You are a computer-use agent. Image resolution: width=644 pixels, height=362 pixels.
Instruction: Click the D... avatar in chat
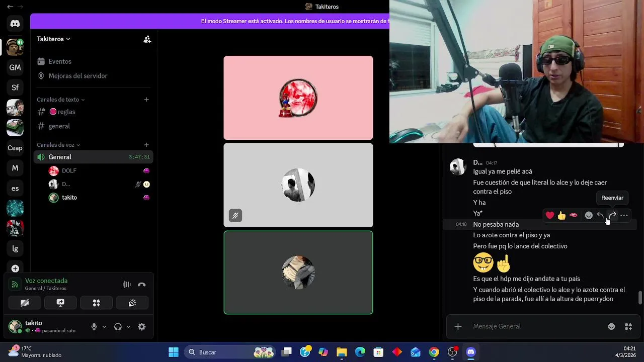tap(458, 167)
